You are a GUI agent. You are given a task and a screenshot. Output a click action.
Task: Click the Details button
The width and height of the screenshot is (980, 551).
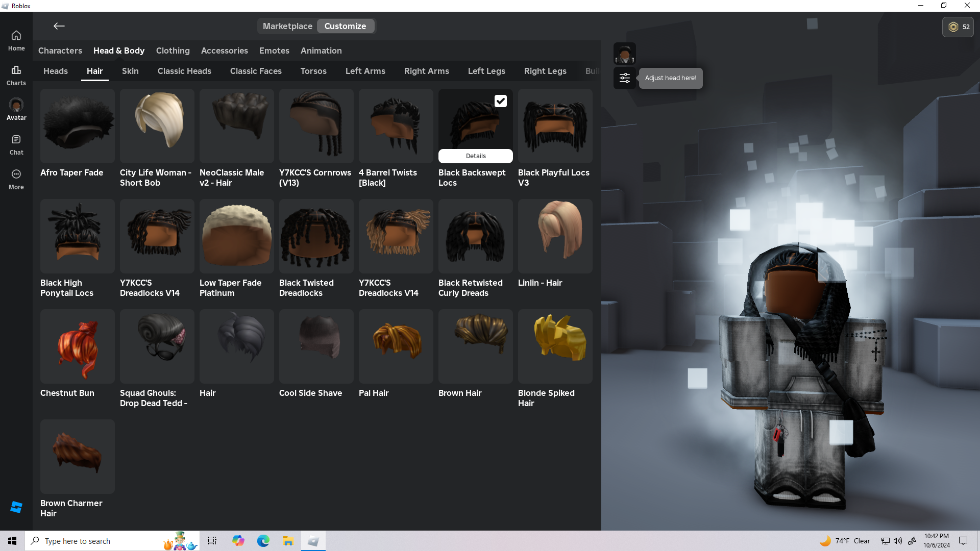475,156
